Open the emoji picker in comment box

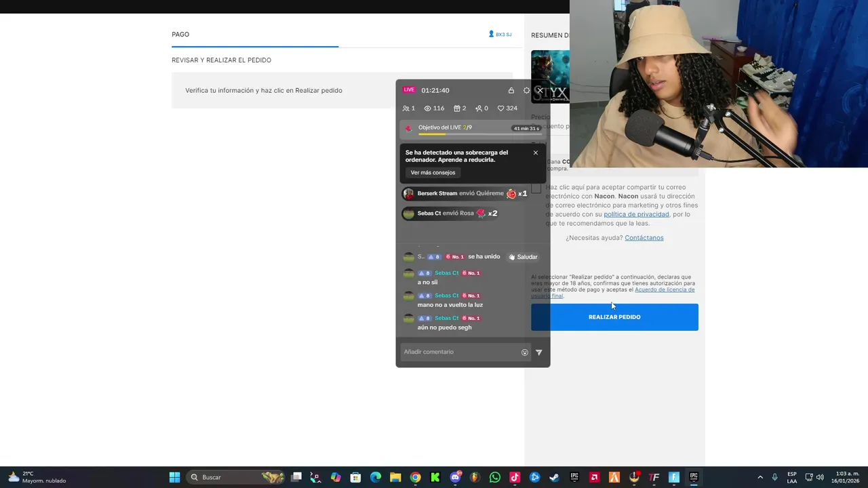[x=525, y=352]
